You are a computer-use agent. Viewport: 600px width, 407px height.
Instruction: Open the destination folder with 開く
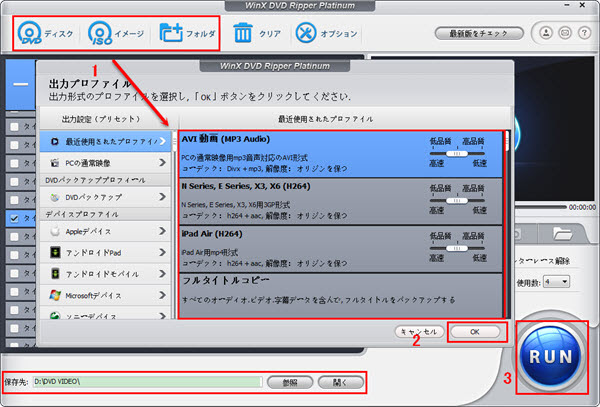click(340, 382)
